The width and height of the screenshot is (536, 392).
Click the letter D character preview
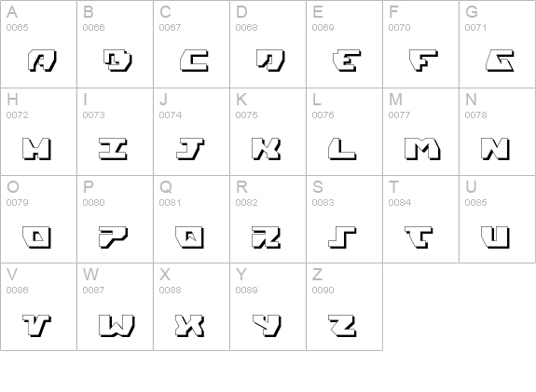pyautogui.click(x=270, y=61)
